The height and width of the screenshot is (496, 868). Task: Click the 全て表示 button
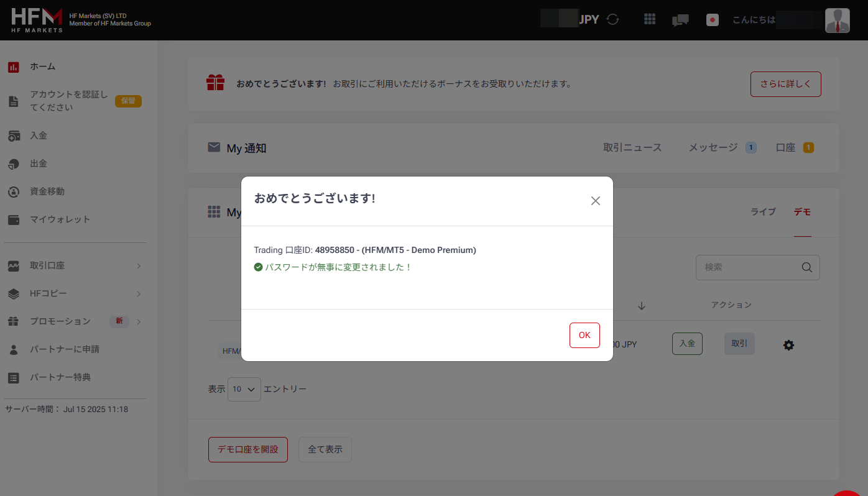click(x=325, y=449)
